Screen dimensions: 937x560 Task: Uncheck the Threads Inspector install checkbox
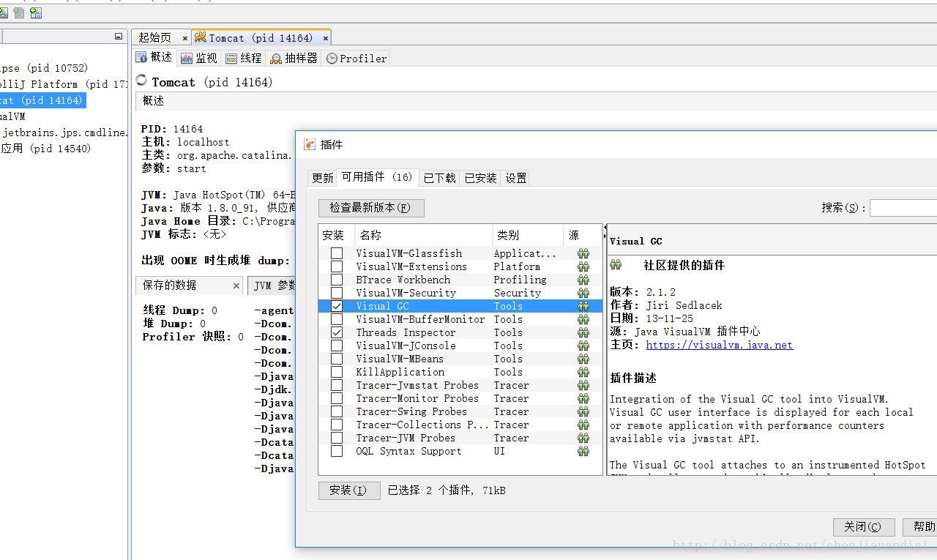337,332
